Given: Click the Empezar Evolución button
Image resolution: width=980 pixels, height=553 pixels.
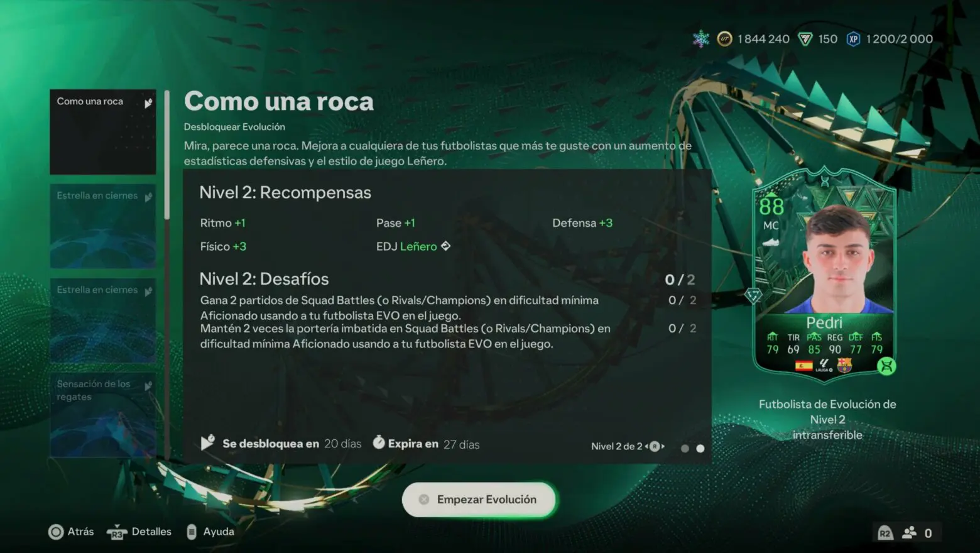Looking at the screenshot, I should tap(479, 500).
